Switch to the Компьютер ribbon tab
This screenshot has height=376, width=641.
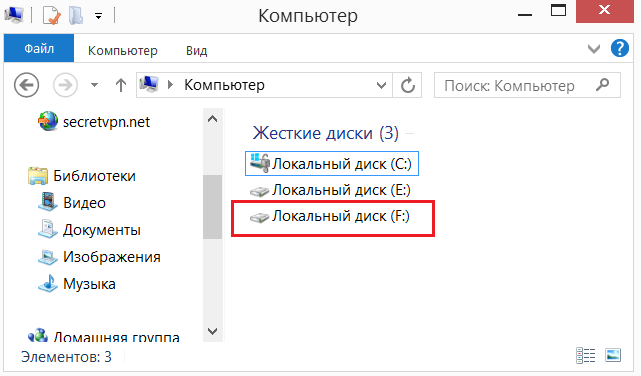[123, 50]
